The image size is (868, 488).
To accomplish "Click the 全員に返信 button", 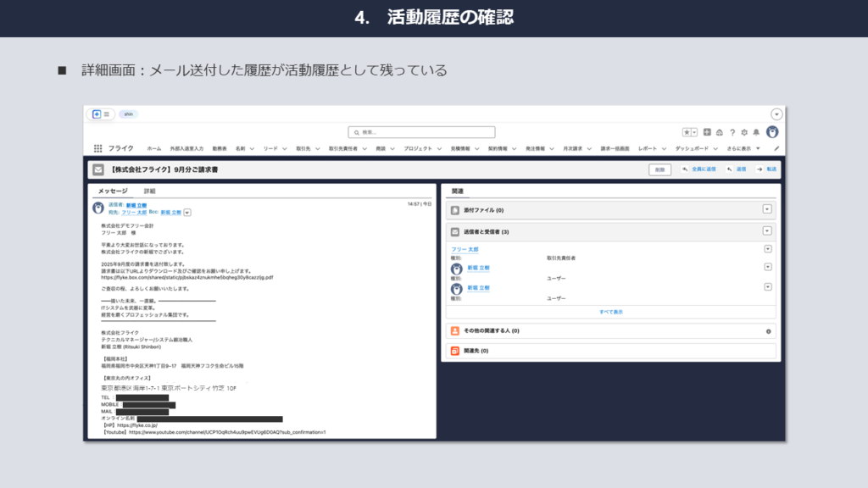I will 698,169.
